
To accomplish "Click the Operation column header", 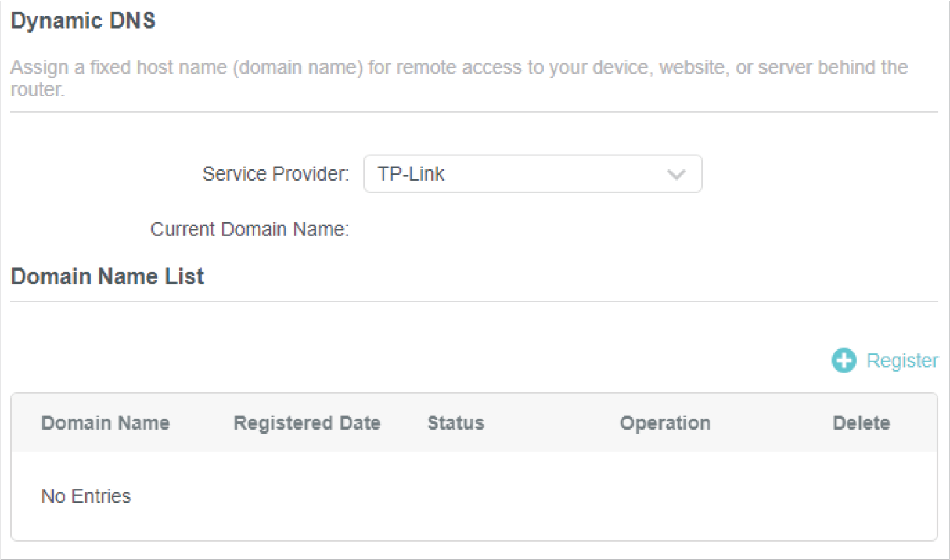I will 665,423.
